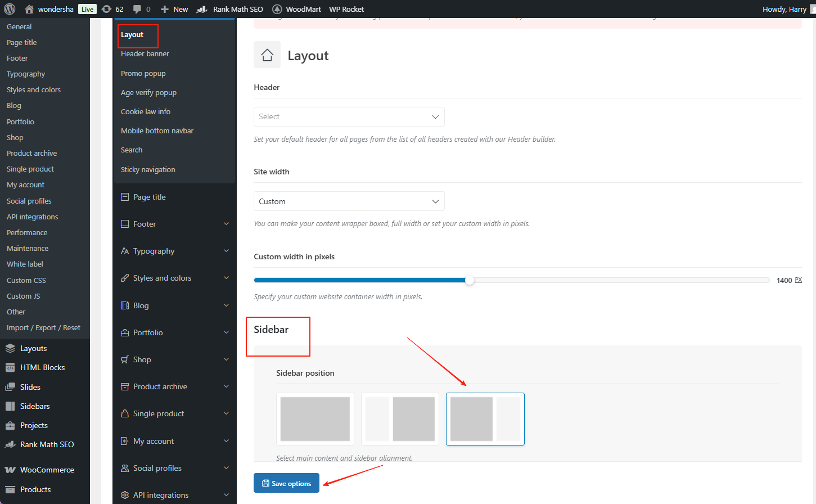The height and width of the screenshot is (504, 816).
Task: Click the custom width slider handle
Action: (x=470, y=280)
